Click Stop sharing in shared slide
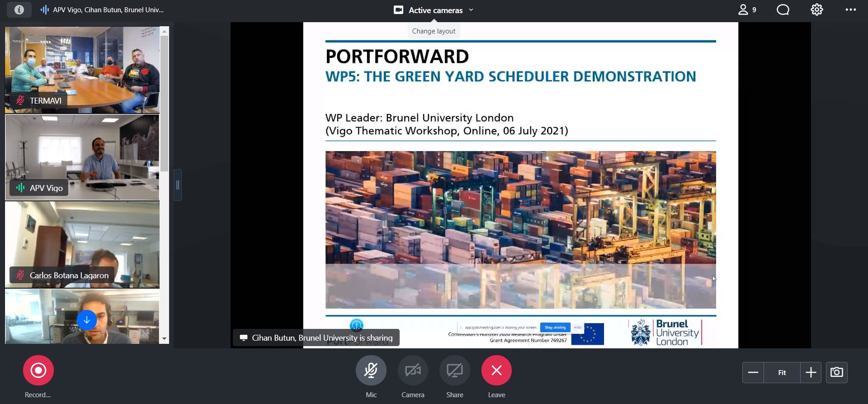Screen dimensions: 868x404 (555, 327)
